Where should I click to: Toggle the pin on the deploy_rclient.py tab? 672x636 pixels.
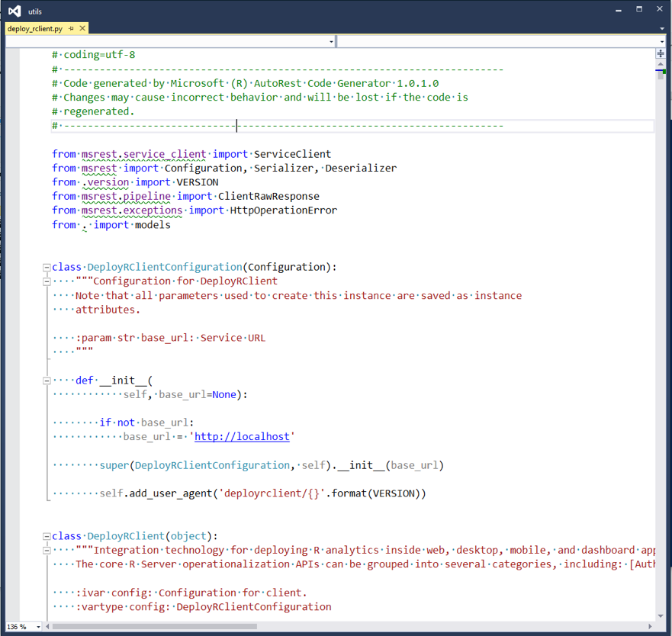(x=71, y=27)
